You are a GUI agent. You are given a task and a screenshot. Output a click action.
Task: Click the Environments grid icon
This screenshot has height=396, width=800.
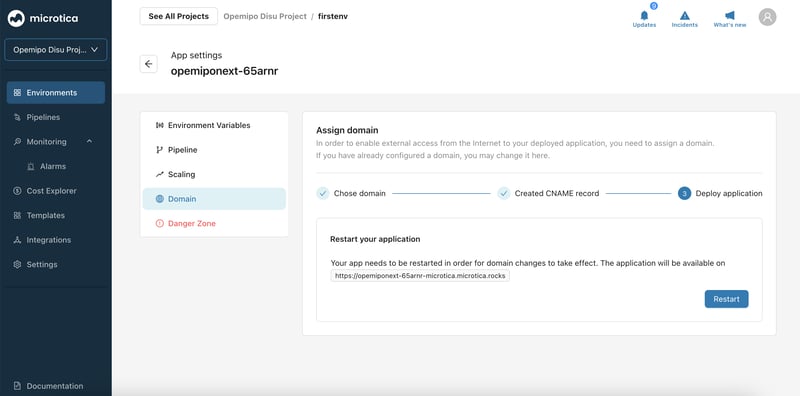pyautogui.click(x=17, y=93)
